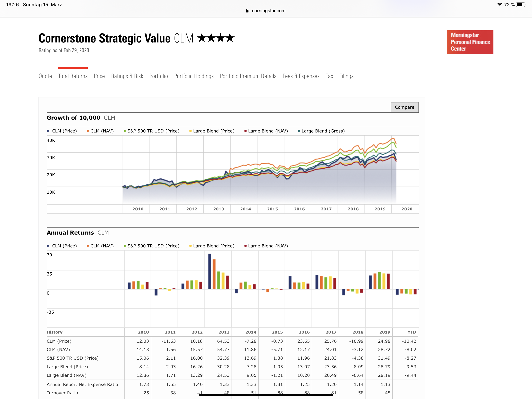Click the four-star rating icons
Image resolution: width=532 pixels, height=399 pixels.
pyautogui.click(x=216, y=38)
